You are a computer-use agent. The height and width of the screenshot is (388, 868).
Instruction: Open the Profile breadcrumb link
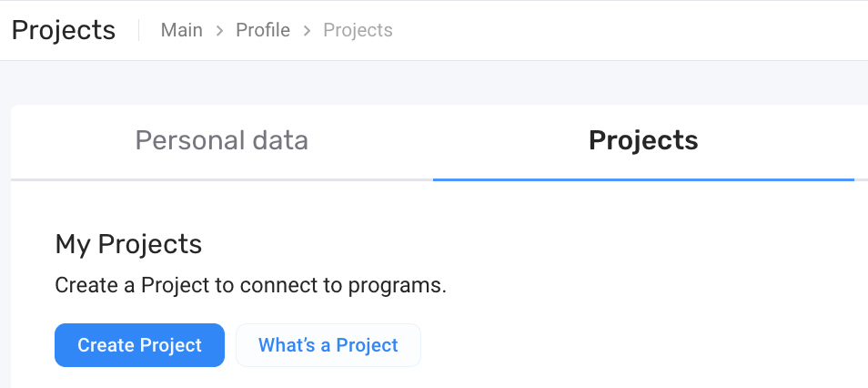pyautogui.click(x=263, y=30)
